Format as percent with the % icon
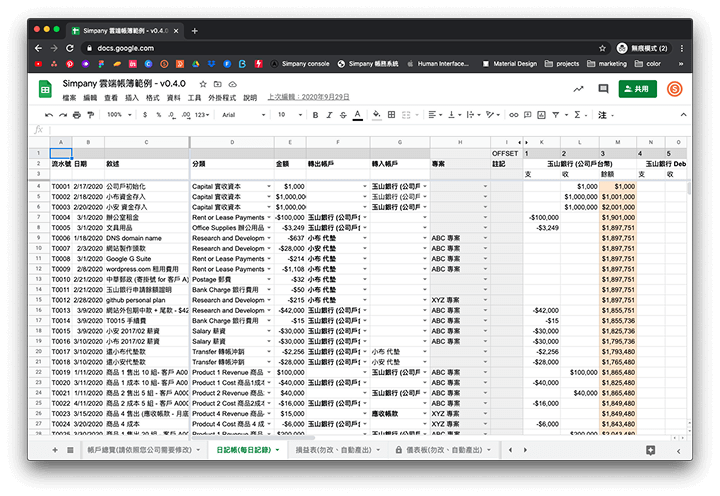Image resolution: width=720 pixels, height=496 pixels. pyautogui.click(x=158, y=115)
